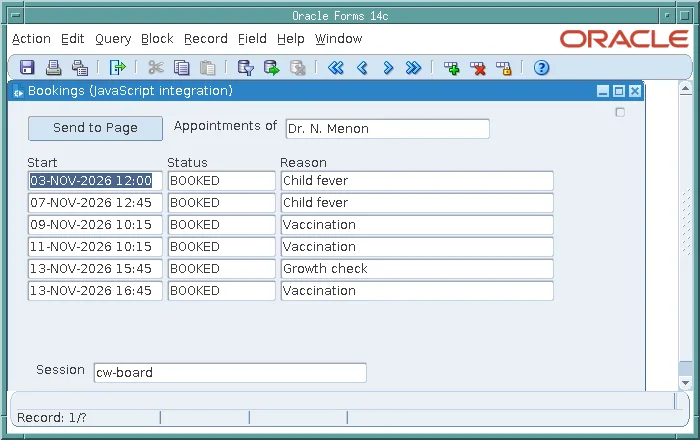Minimize the Bookings inner window

coord(603,91)
